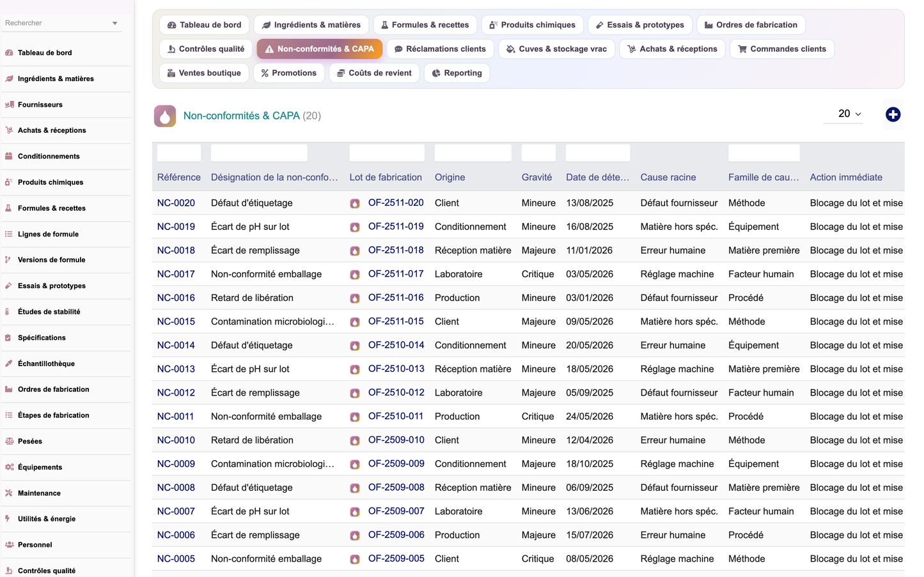
Task: Click the droplet icon beside lot OF-2511-020
Action: 355,204
